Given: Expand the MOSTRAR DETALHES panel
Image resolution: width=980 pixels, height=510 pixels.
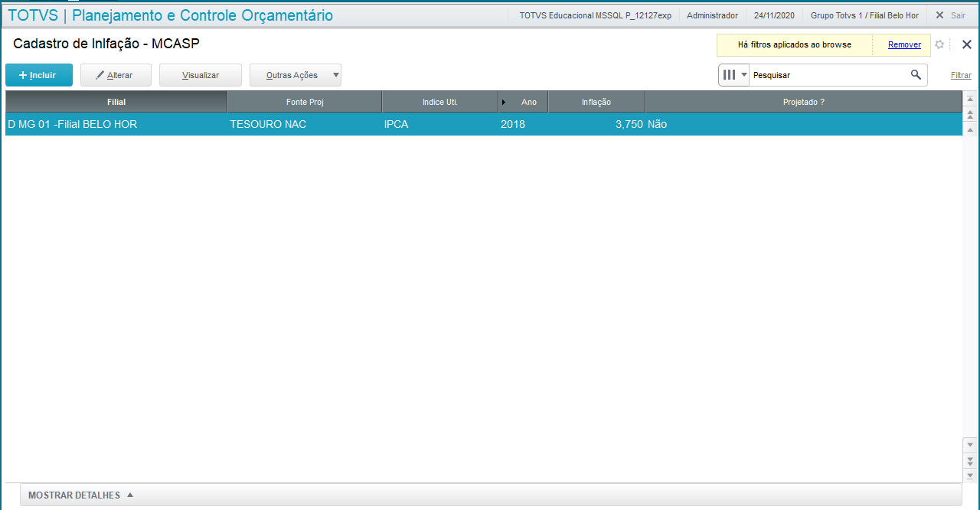Looking at the screenshot, I should (x=490, y=495).
